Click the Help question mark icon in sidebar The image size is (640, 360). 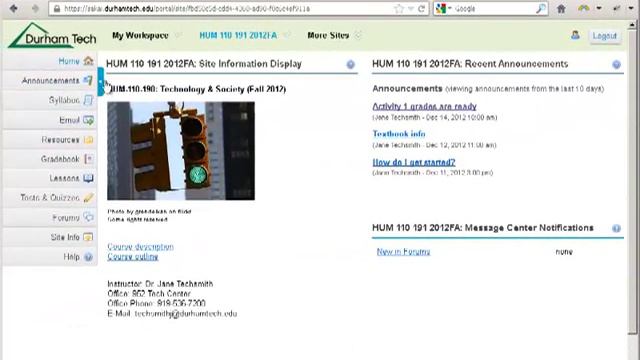coord(88,257)
